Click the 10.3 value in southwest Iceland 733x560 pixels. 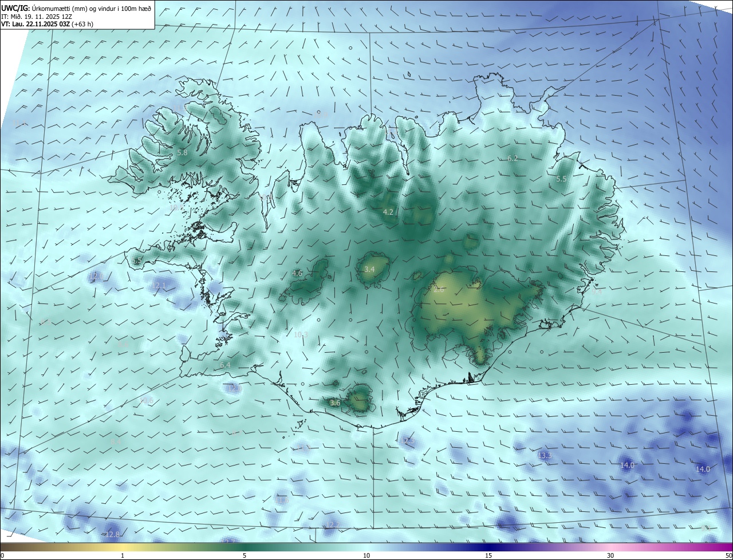click(301, 335)
